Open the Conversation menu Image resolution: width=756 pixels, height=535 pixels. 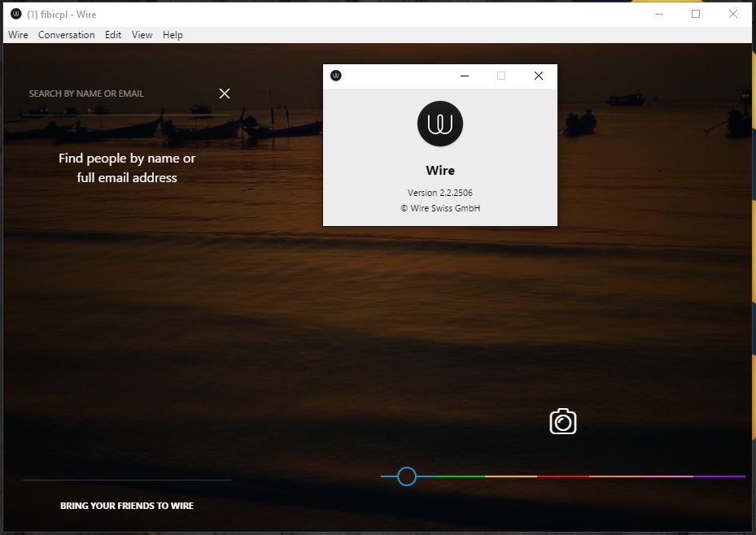tap(67, 35)
